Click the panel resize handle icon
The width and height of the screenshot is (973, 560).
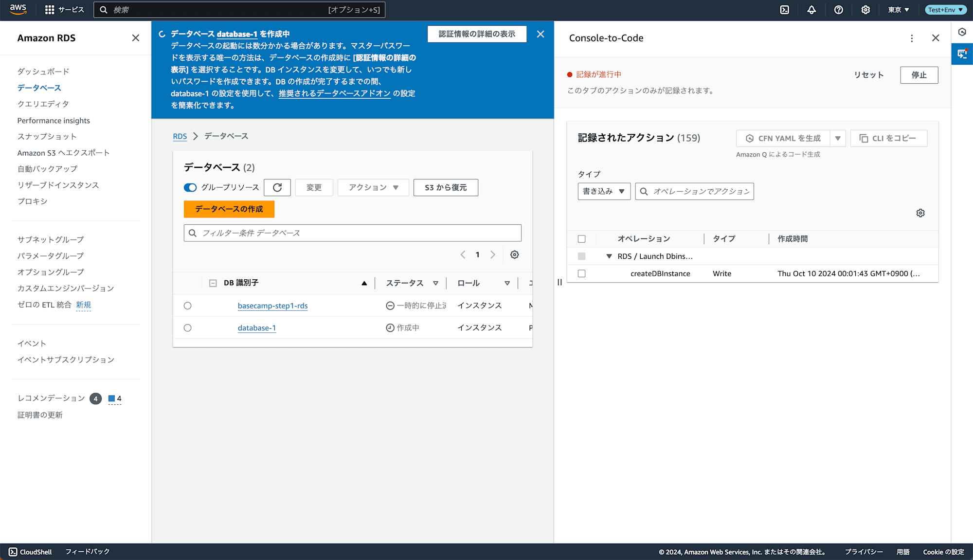559,282
